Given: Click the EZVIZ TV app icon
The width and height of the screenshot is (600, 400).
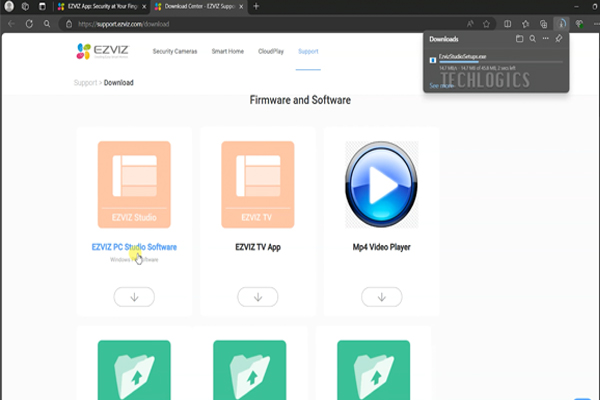Looking at the screenshot, I should tap(257, 184).
